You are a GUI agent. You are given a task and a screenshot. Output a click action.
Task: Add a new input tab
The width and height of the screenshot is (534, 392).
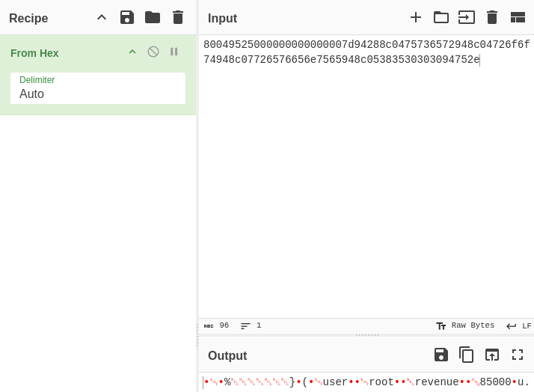coord(416,17)
